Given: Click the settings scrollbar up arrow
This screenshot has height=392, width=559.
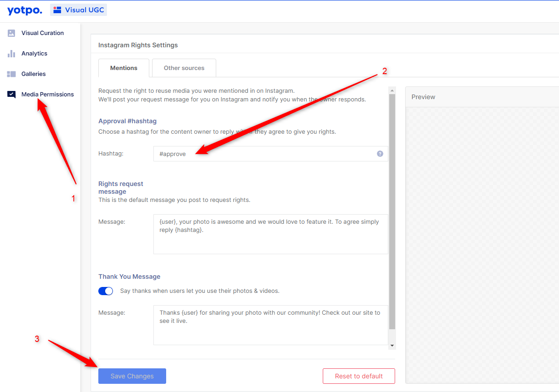Looking at the screenshot, I should (x=392, y=90).
